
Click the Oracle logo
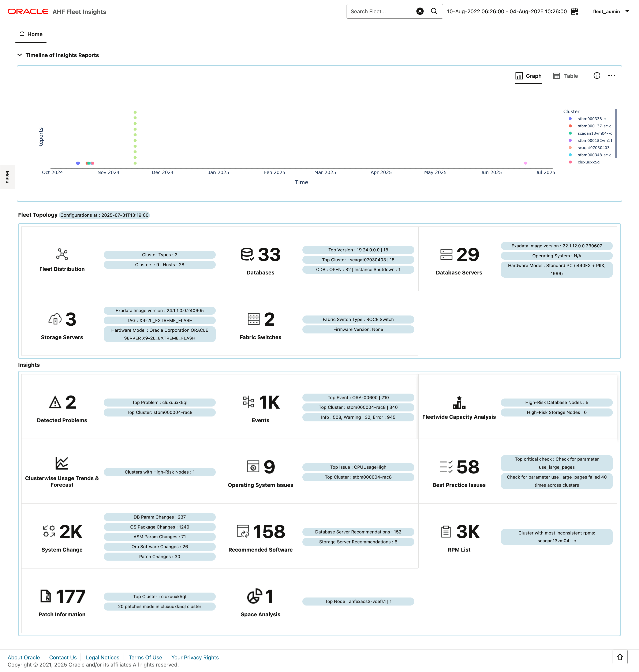(28, 11)
